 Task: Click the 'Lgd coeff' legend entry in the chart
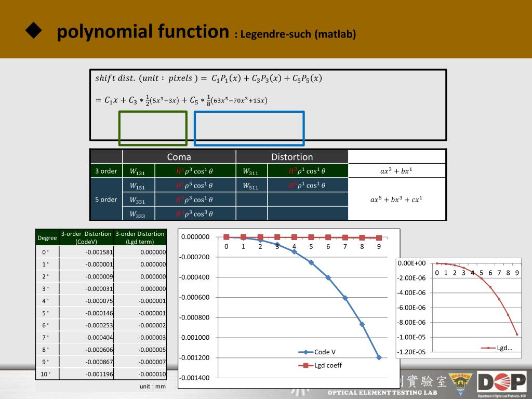point(320,365)
